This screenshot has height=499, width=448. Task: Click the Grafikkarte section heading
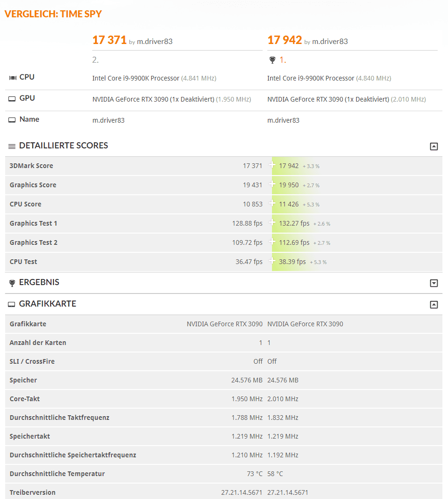[x=47, y=304]
